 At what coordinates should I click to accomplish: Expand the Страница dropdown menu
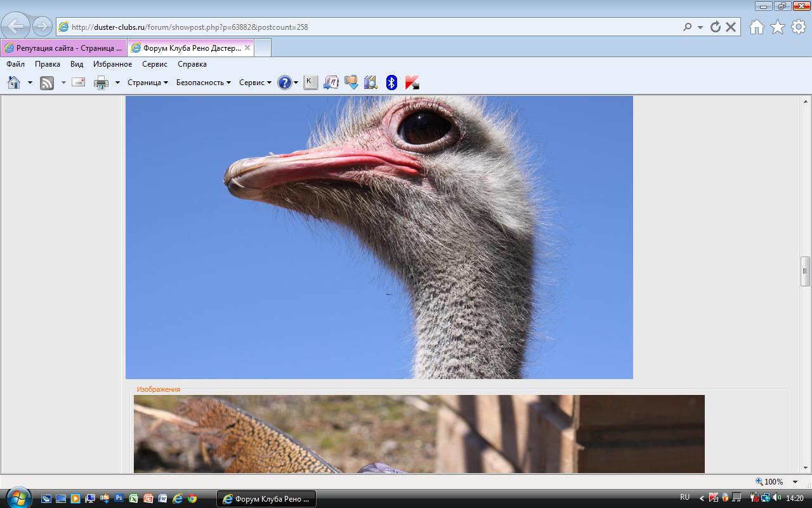click(x=147, y=83)
